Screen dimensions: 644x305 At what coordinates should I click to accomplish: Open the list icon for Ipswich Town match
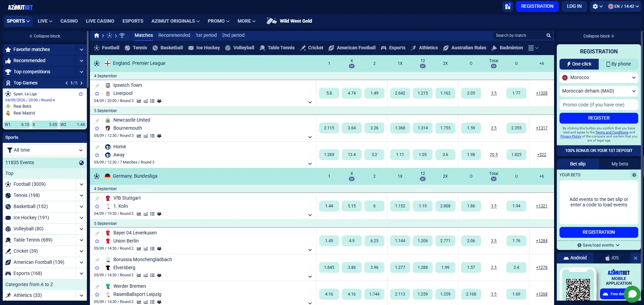pyautogui.click(x=152, y=101)
